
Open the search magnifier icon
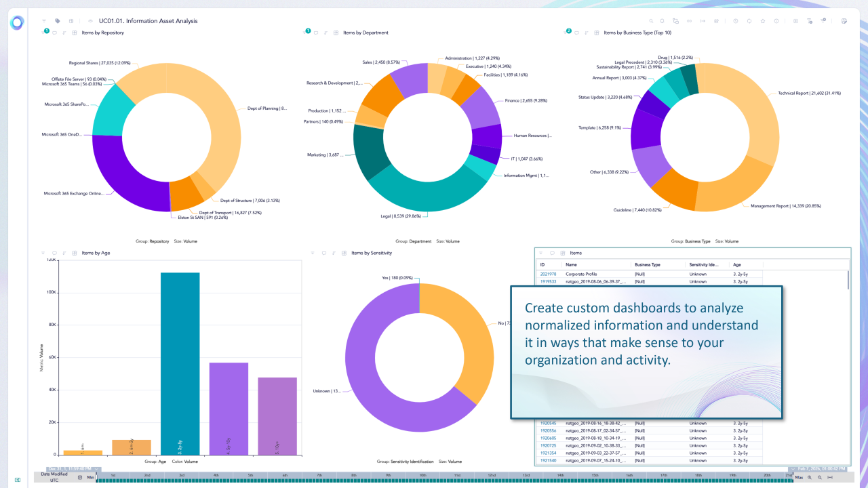651,21
